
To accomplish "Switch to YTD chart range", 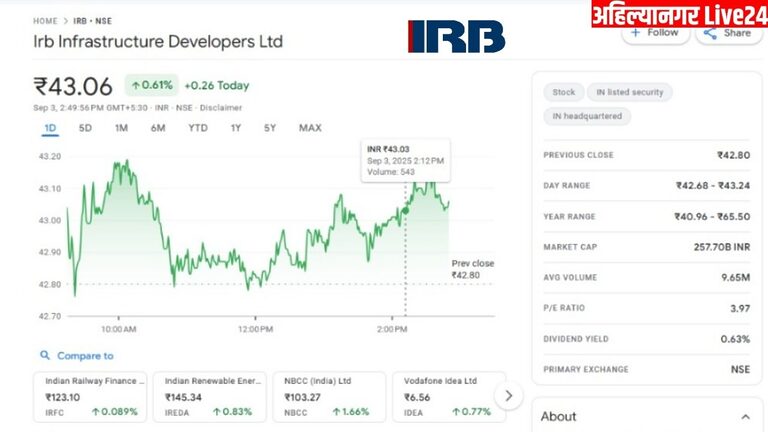I will 198,128.
